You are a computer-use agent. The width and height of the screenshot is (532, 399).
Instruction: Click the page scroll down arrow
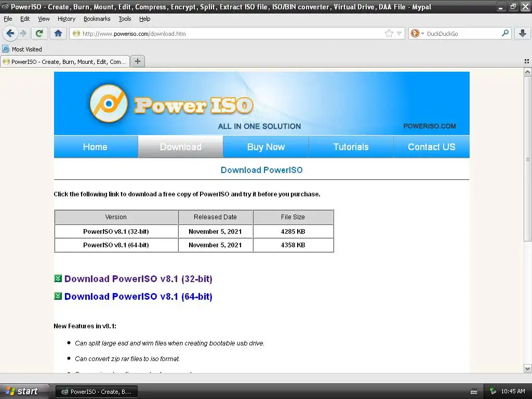pos(527,368)
